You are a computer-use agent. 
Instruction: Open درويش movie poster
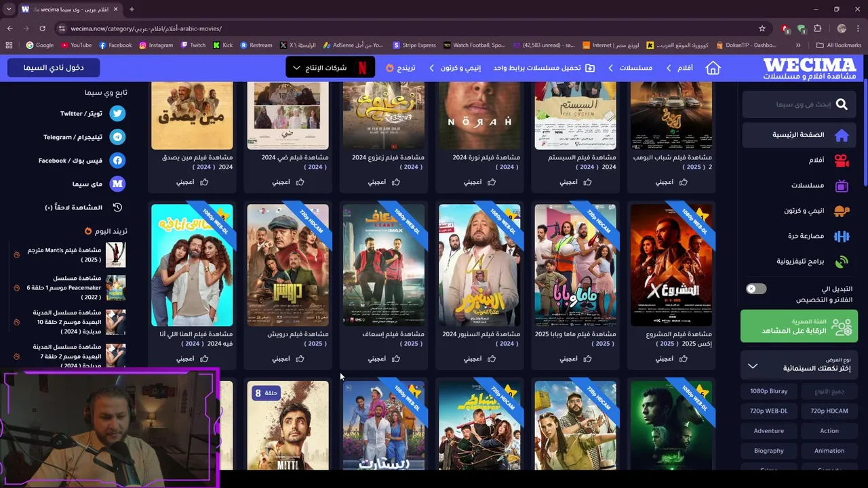[288, 265]
